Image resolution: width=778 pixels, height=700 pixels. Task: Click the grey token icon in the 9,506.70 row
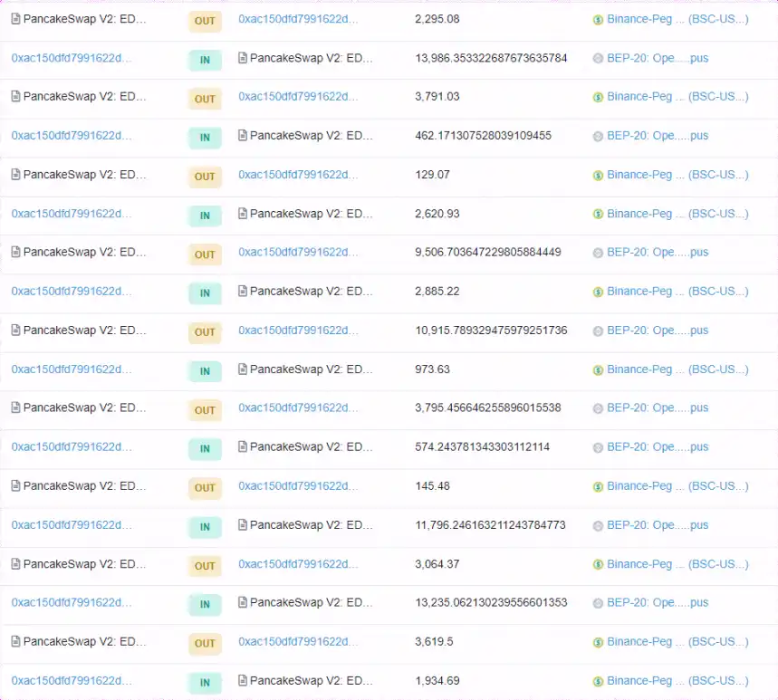[x=598, y=253]
